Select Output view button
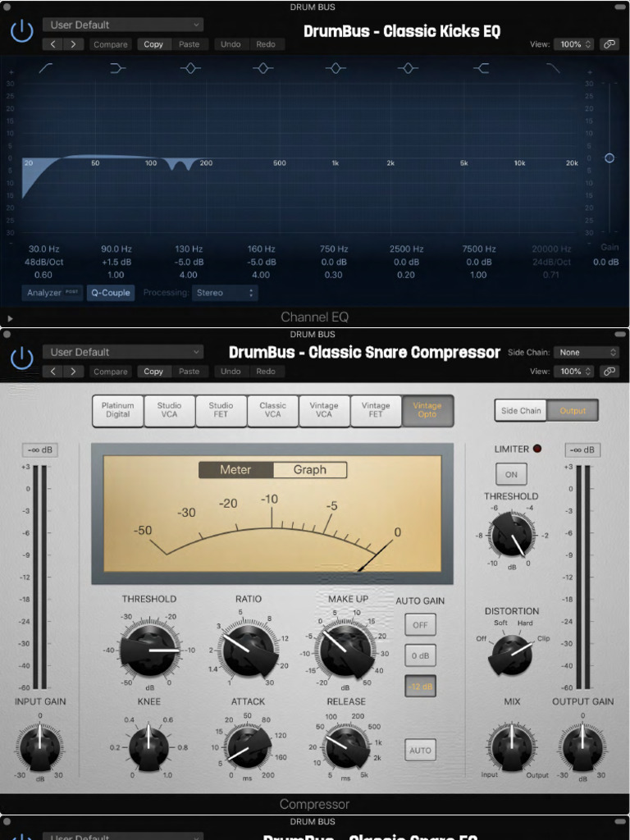This screenshot has width=630, height=840. pyautogui.click(x=573, y=411)
